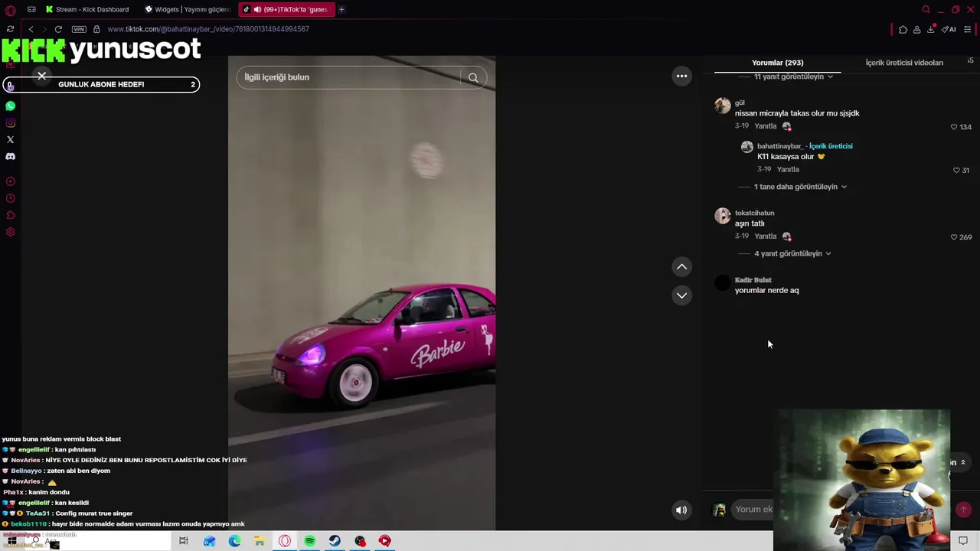This screenshot has height=551, width=980.
Task: Reply to gül's comment
Action: [766, 126]
